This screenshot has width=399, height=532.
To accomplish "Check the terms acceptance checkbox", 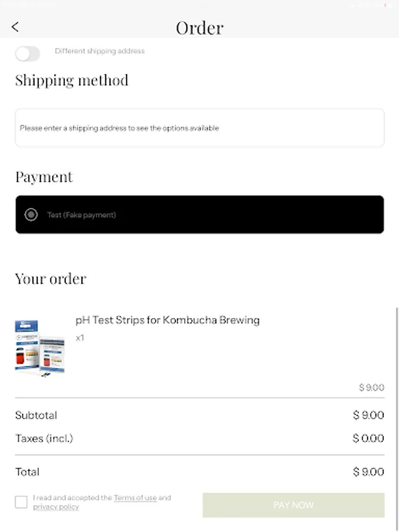I will [x=21, y=502].
